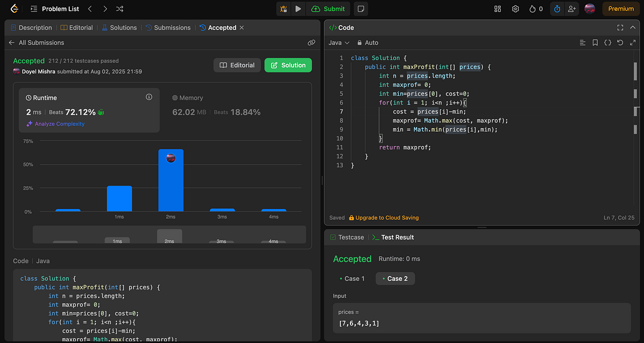Expand the Auto mode selector
The image size is (644, 343).
369,42
